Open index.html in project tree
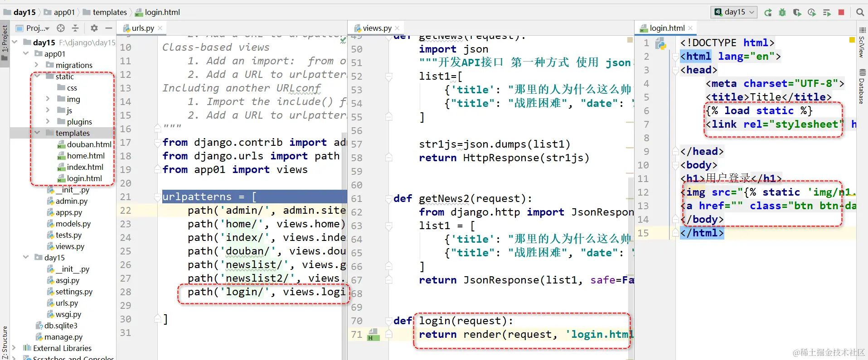This screenshot has width=868, height=360. click(x=81, y=167)
